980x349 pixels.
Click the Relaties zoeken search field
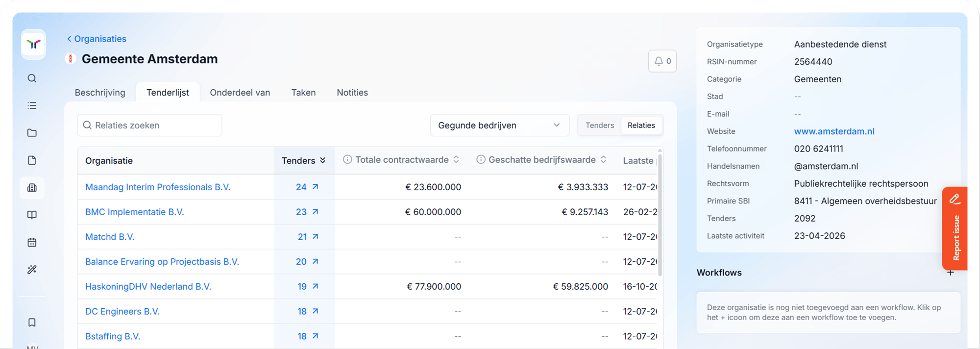click(149, 125)
